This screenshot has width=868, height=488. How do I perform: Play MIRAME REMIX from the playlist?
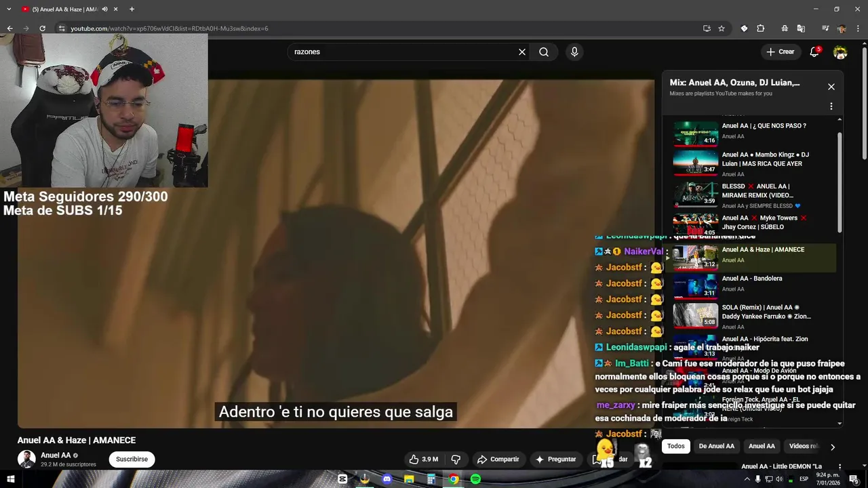pyautogui.click(x=754, y=195)
